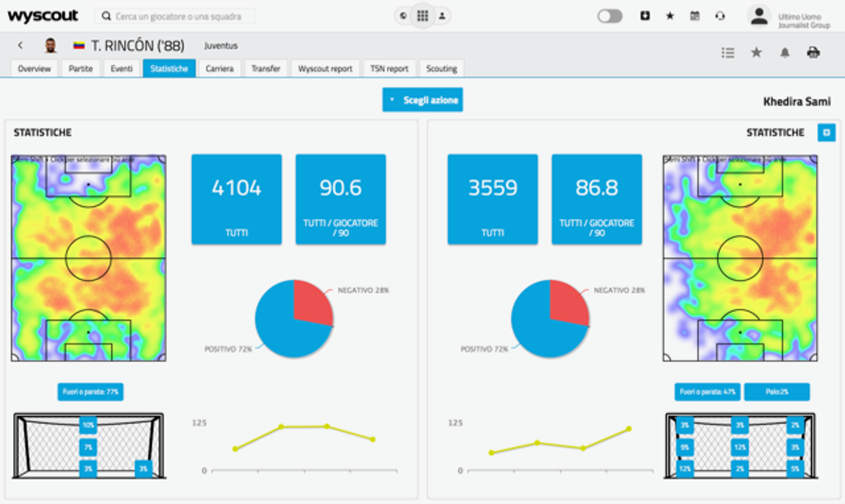
Task: Toggle the 'Fuori o parata: 77%' filter
Action: [90, 392]
